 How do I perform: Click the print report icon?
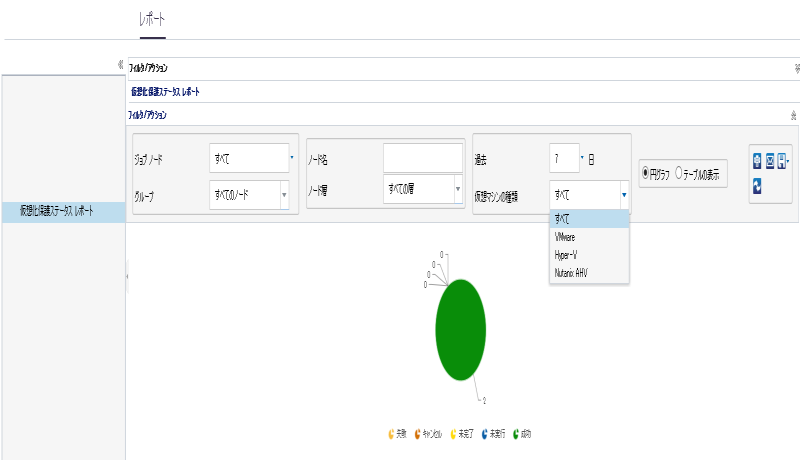757,161
